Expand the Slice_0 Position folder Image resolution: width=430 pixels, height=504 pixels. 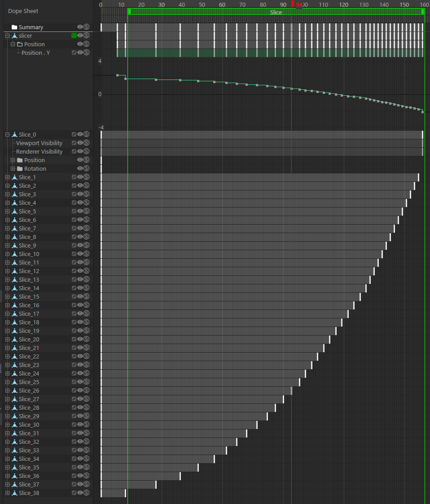(x=13, y=160)
